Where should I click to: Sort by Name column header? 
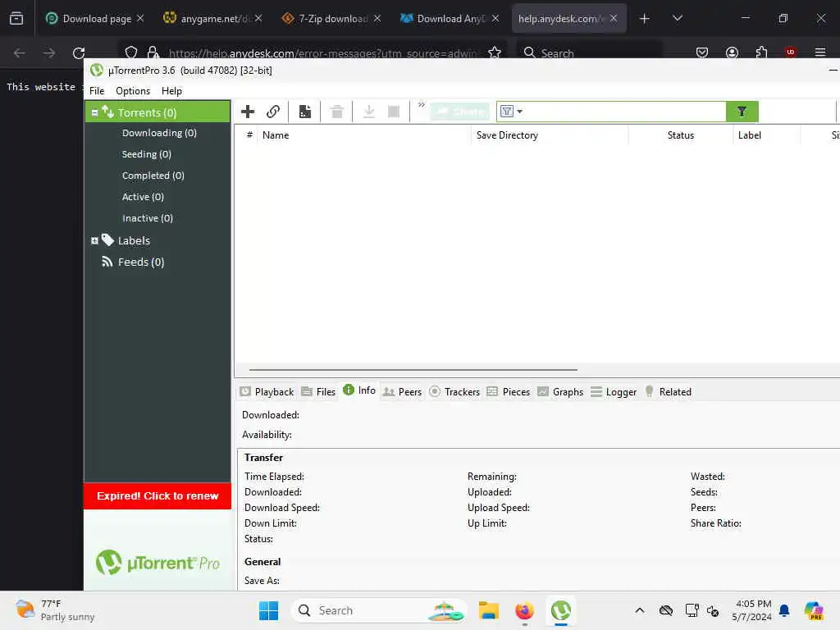(x=363, y=135)
